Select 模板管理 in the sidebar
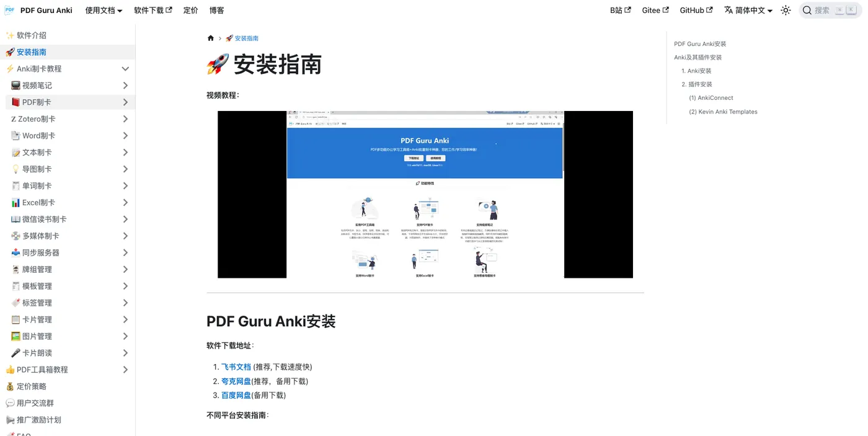Viewport: 868px width, 436px height. tap(37, 287)
